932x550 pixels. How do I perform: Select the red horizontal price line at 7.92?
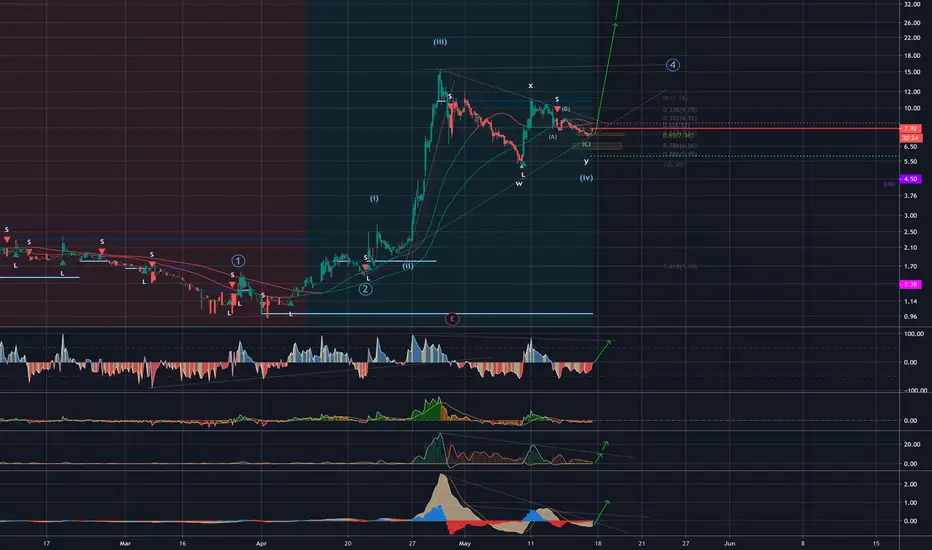(x=748, y=128)
